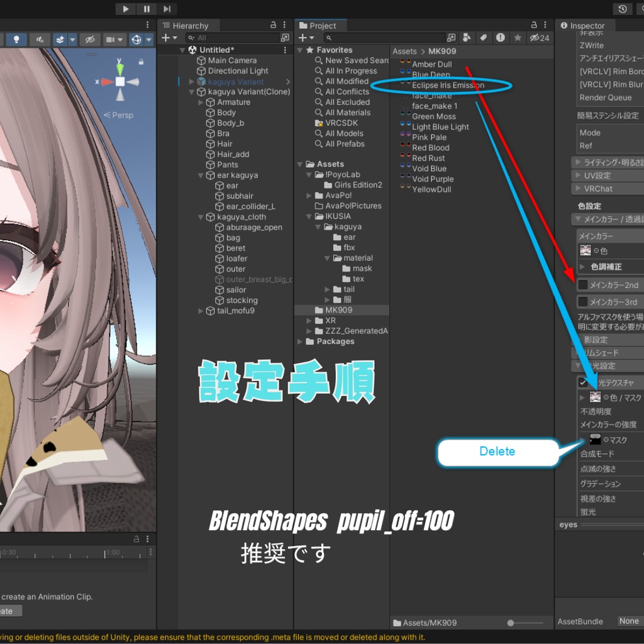Click Hierarchy create plus button
This screenshot has height=644, width=644.
[165, 38]
